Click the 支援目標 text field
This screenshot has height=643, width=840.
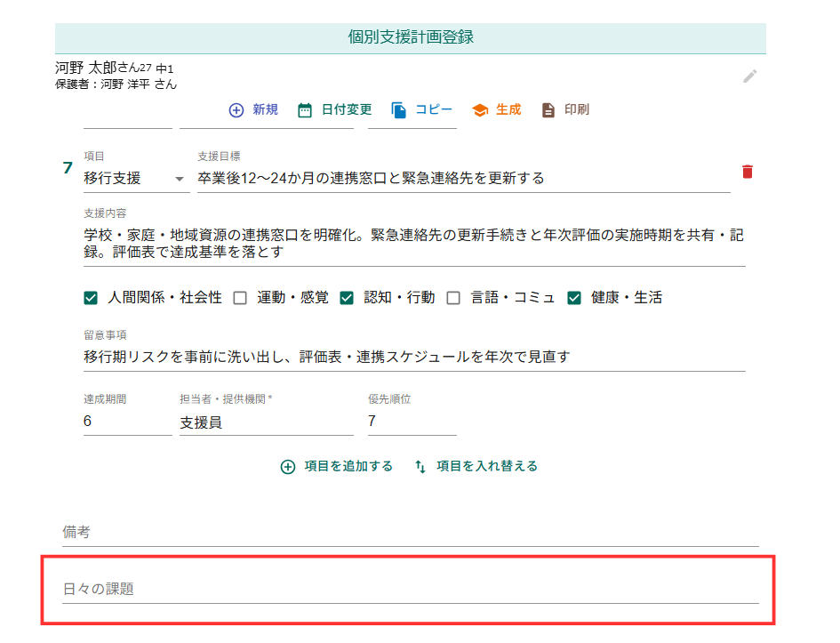click(462, 178)
